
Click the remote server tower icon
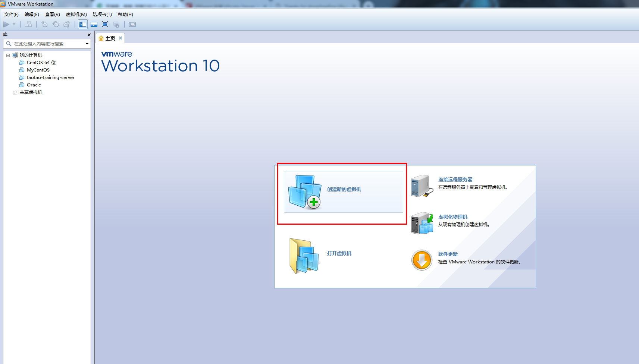pyautogui.click(x=422, y=186)
